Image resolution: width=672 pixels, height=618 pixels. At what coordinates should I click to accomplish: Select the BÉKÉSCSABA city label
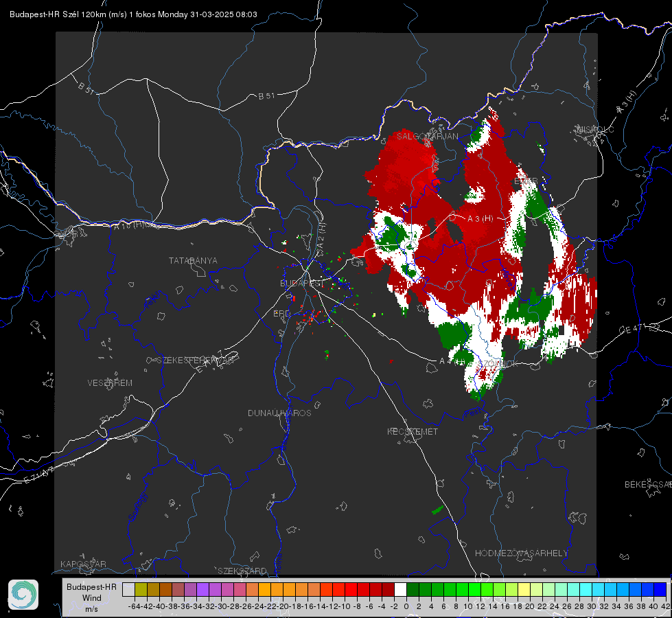[648, 485]
